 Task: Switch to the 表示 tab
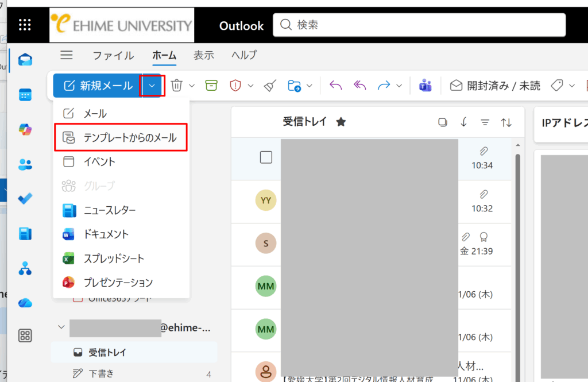point(203,55)
